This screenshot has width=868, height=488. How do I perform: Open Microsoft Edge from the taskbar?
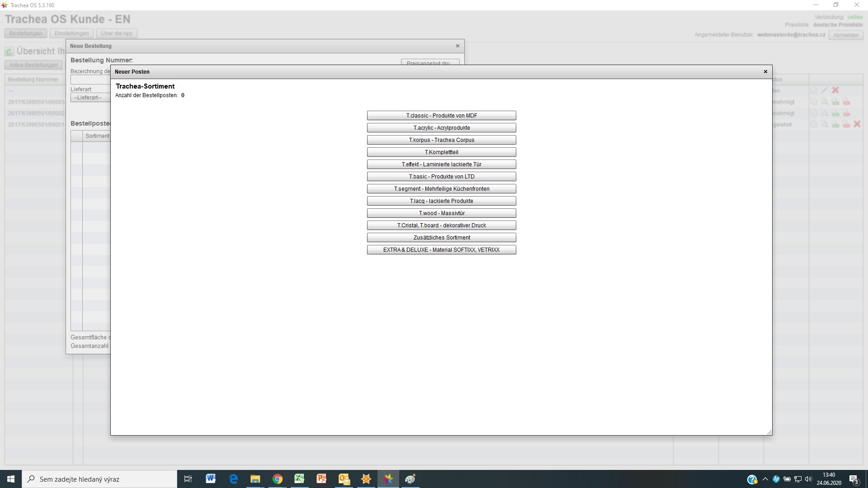pos(233,479)
